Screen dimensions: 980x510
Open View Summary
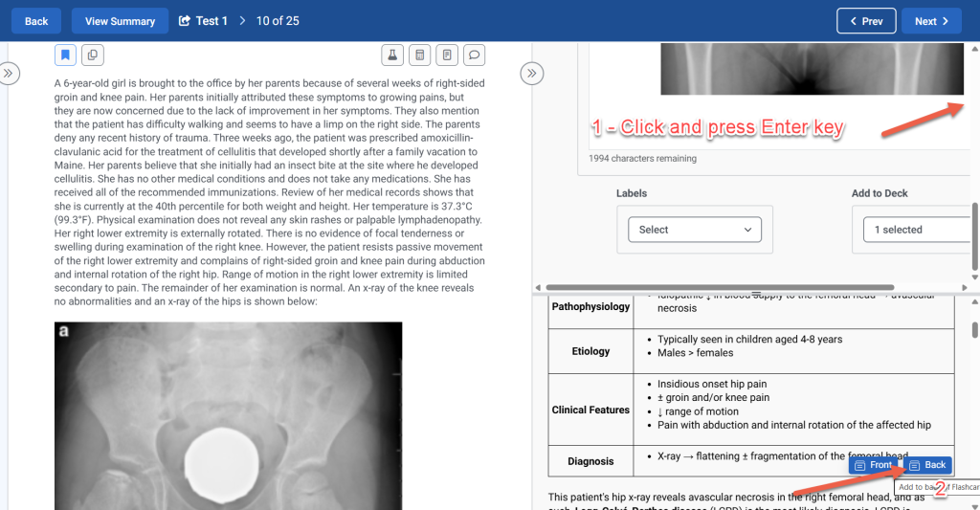tap(120, 21)
